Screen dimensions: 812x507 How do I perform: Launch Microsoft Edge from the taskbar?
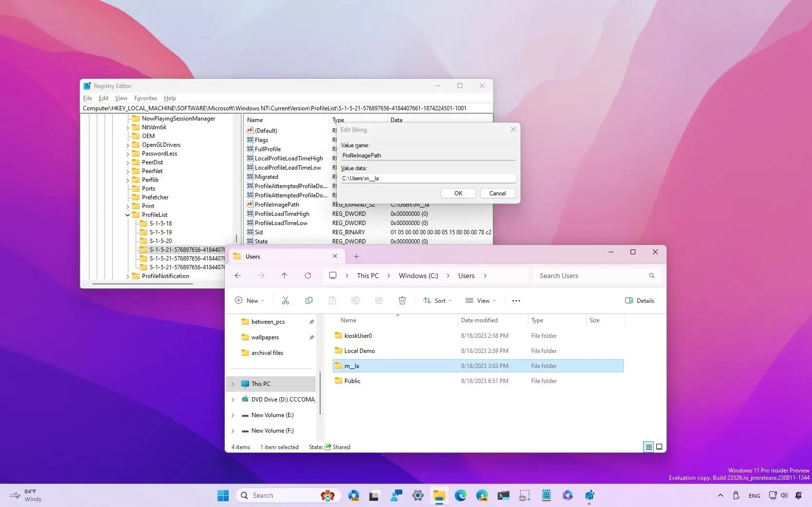pyautogui.click(x=460, y=495)
